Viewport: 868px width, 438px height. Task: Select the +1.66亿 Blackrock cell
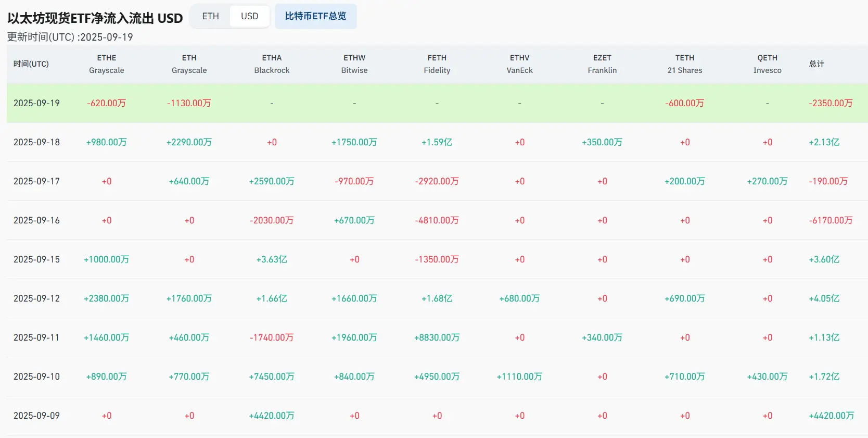coord(272,298)
